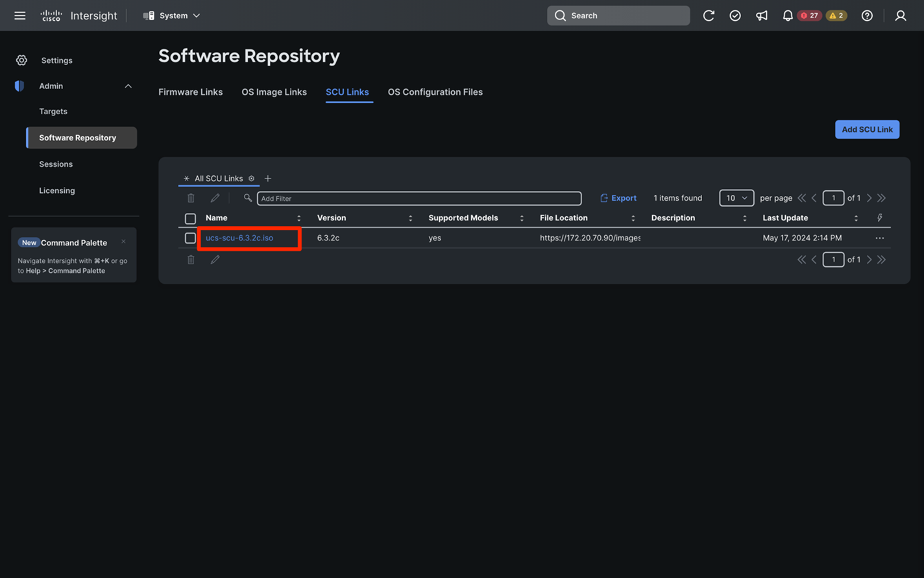Image resolution: width=924 pixels, height=578 pixels.
Task: Open the System service dropdown
Action: 172,16
